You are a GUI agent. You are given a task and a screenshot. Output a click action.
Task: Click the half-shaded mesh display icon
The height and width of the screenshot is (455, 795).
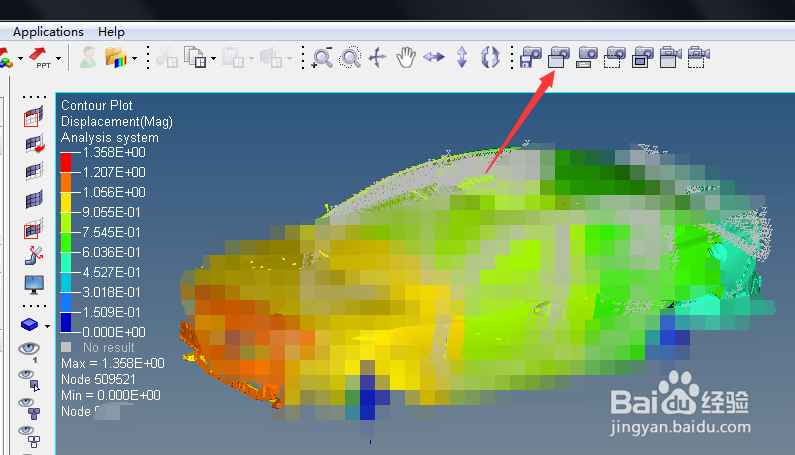pos(33,171)
